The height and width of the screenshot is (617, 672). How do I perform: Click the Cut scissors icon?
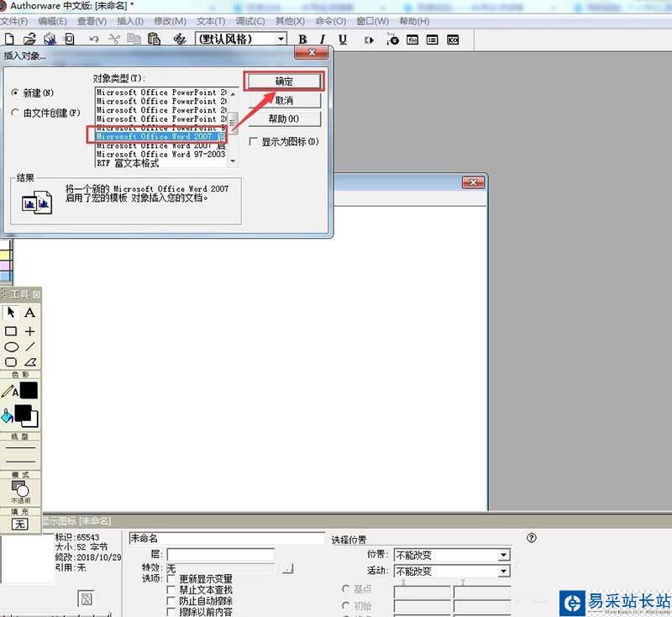coord(114,40)
